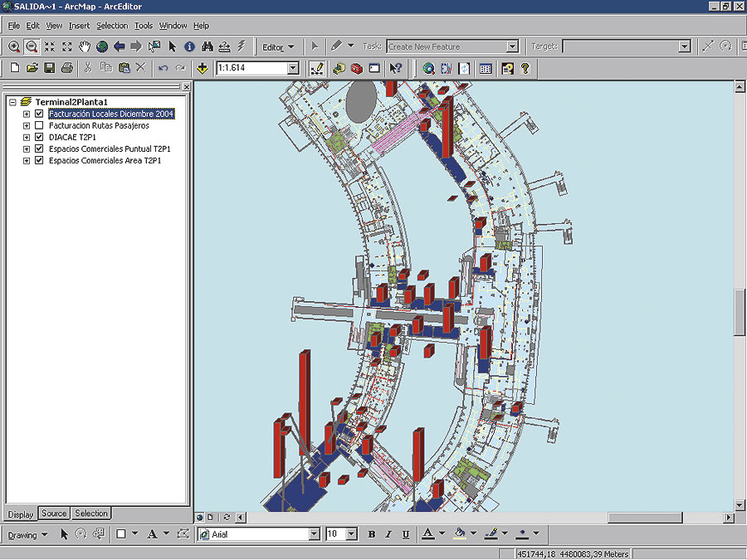
Task: Click the Add Data button
Action: (x=202, y=68)
